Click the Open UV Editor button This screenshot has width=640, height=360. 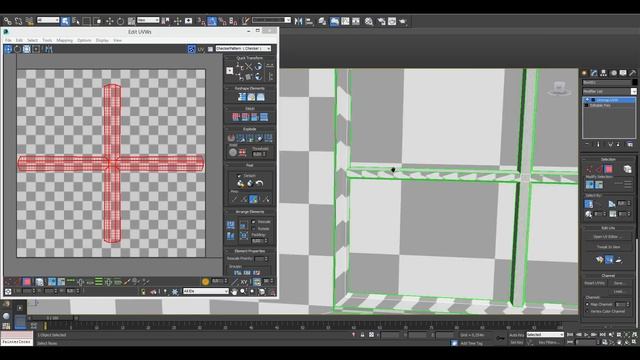(x=608, y=237)
